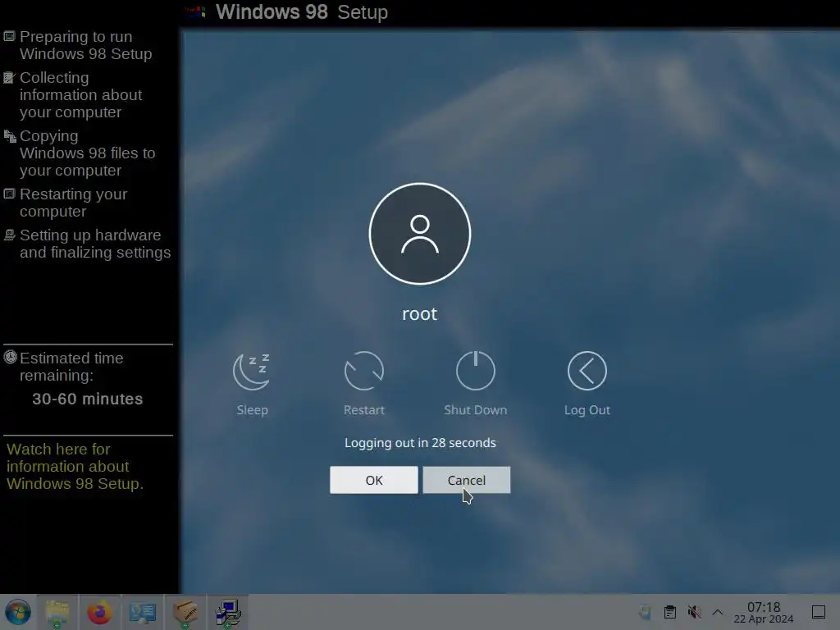Expand hidden system tray icons arrow
The height and width of the screenshot is (630, 840).
coord(718,612)
